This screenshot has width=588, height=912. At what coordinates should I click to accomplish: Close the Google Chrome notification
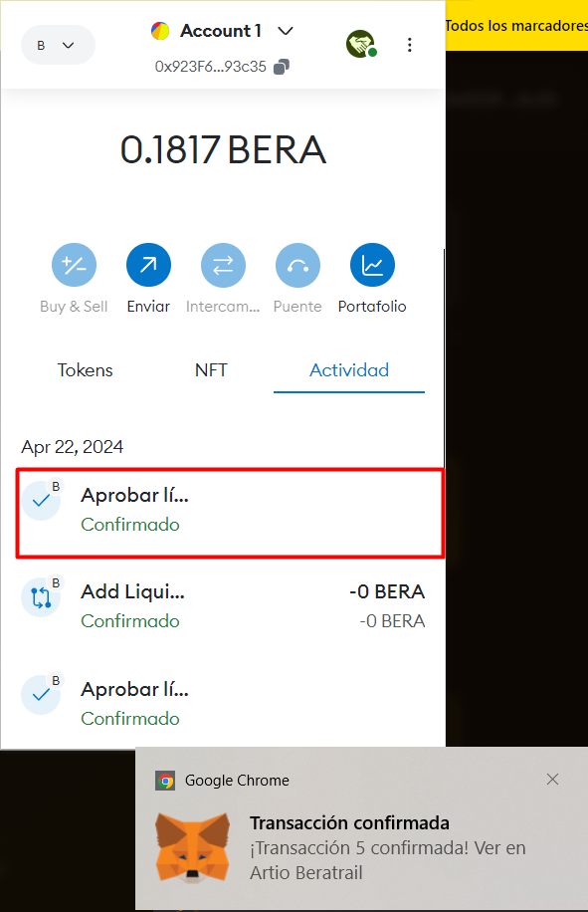552,780
